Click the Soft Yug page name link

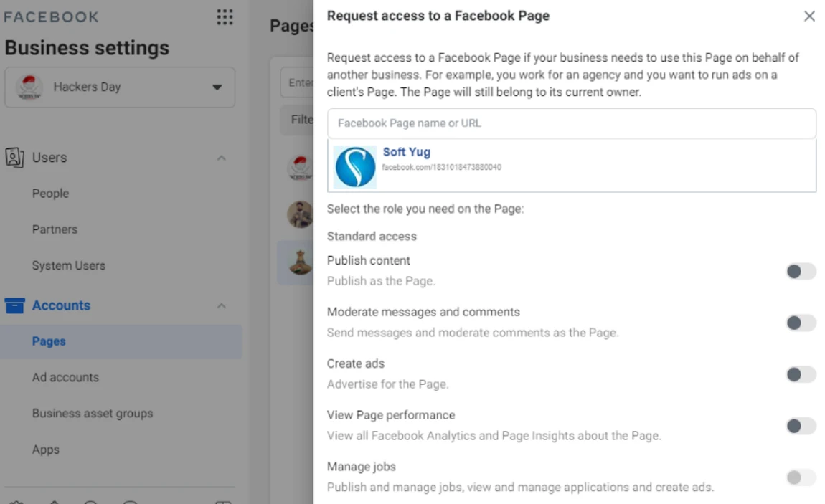(x=406, y=152)
